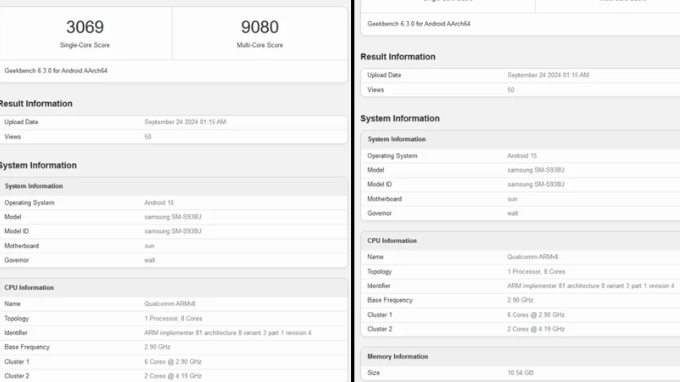680x382 pixels.
Task: Click the 'Android 15' value in right panel
Action: pos(522,156)
